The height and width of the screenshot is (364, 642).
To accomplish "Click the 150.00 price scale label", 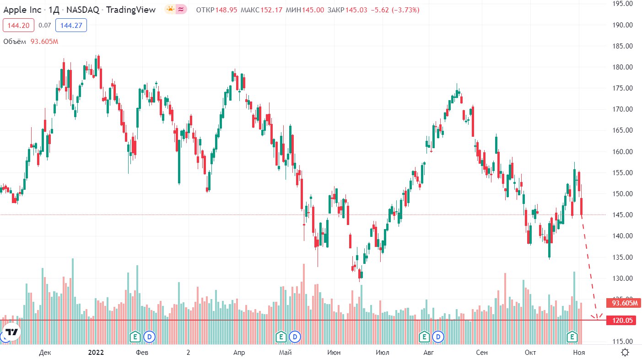I will 622,194.
